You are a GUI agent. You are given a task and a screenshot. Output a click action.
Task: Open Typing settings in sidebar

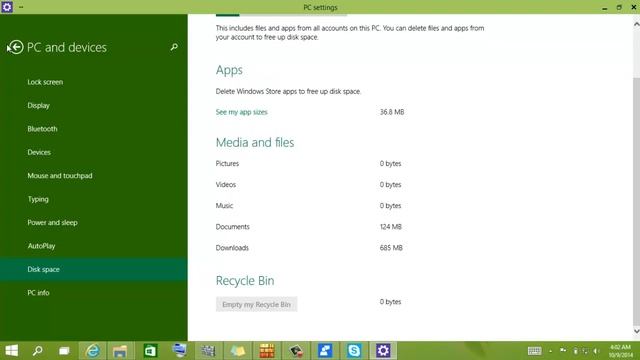coord(38,199)
